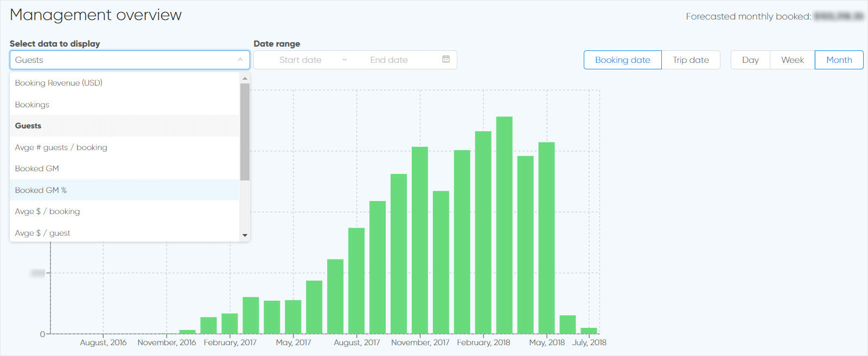Group chart data by Week
This screenshot has width=868, height=356.
pyautogui.click(x=793, y=60)
